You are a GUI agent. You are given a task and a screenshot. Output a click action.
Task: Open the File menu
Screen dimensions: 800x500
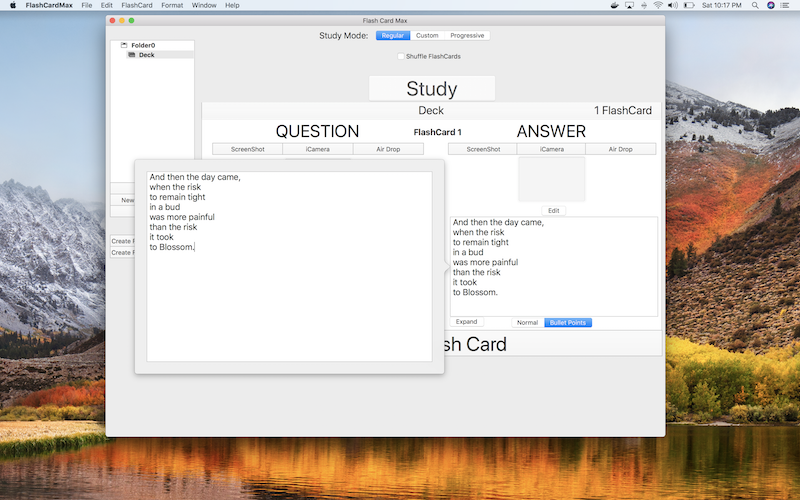[x=87, y=5]
